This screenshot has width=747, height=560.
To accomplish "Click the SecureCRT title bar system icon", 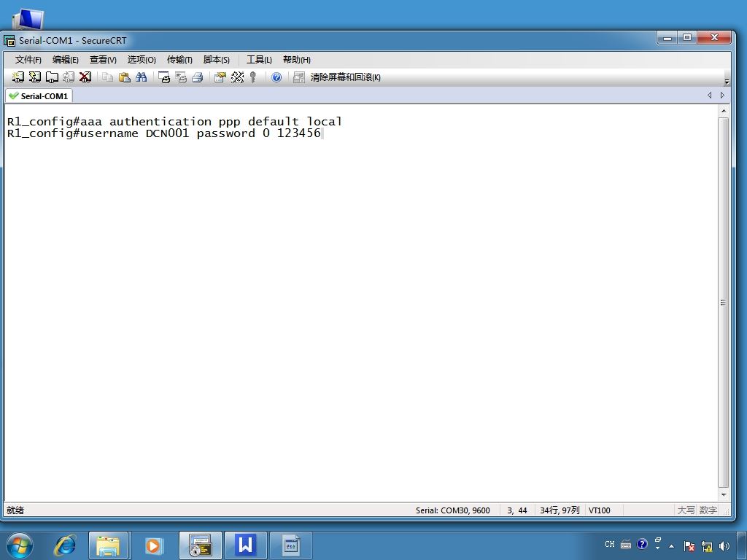I will [9, 41].
